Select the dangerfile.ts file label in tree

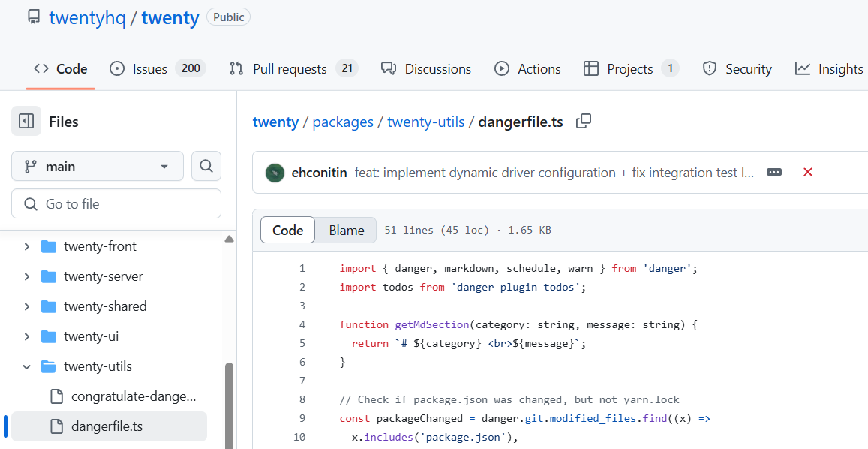click(x=107, y=426)
